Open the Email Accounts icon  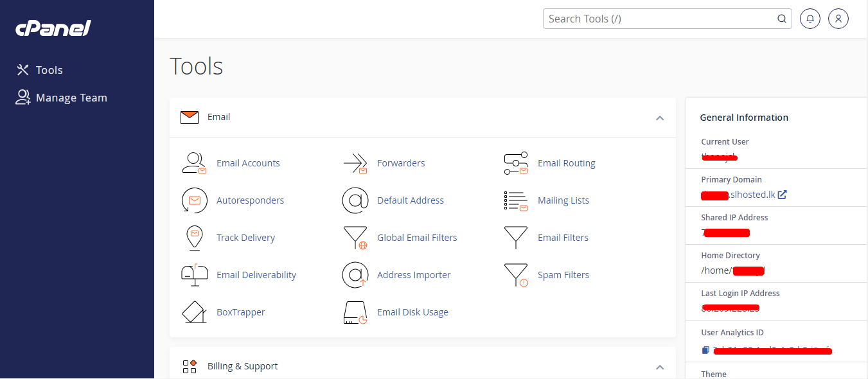[x=194, y=163]
